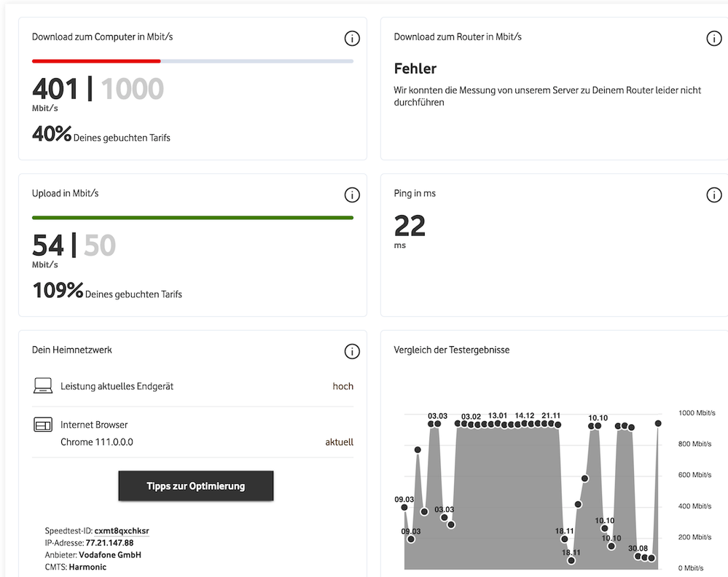This screenshot has width=728, height=577.
Task: Click the green upload progress bar
Action: [x=192, y=217]
